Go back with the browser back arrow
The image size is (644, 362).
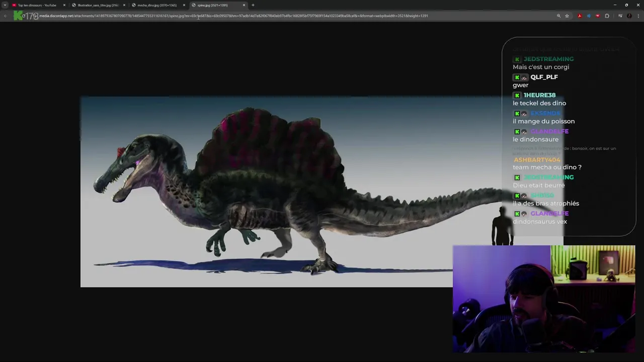click(x=5, y=16)
